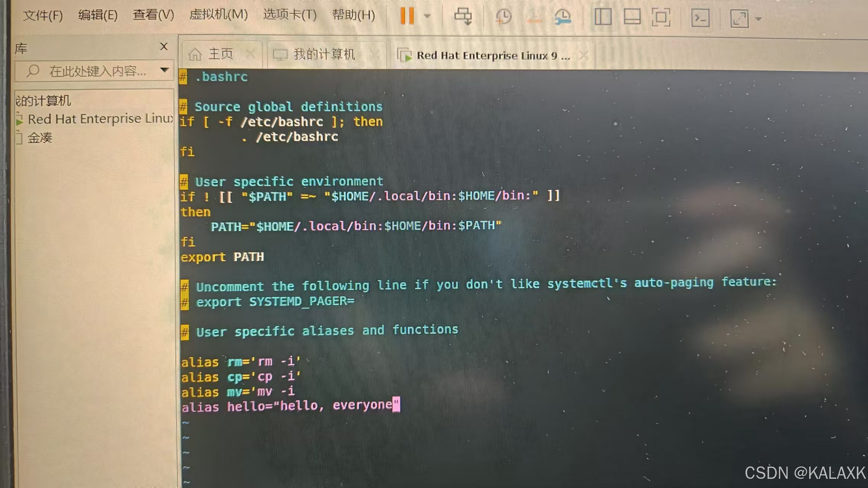Click 'User specific aliases and functions' comment
868x488 pixels.
point(319,331)
